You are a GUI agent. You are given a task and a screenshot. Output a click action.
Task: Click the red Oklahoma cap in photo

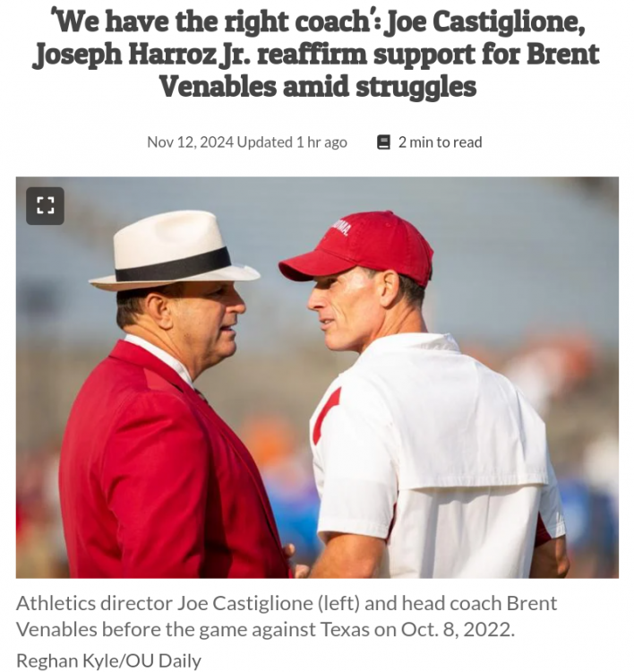[x=356, y=247]
